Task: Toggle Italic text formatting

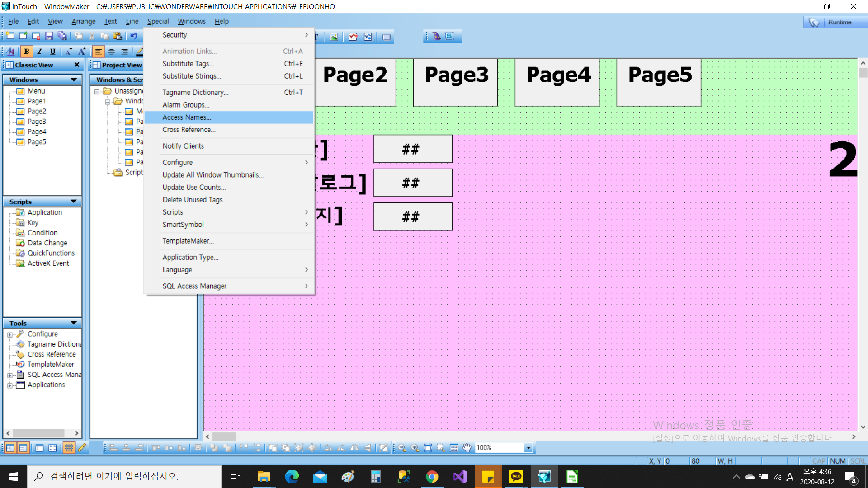Action: click(x=40, y=52)
